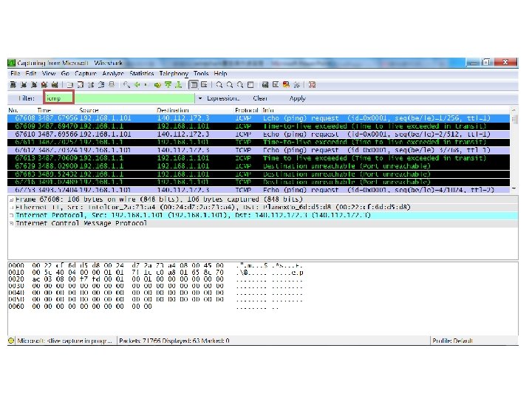532x399 pixels.
Task: Open the Go menu
Action: click(65, 74)
